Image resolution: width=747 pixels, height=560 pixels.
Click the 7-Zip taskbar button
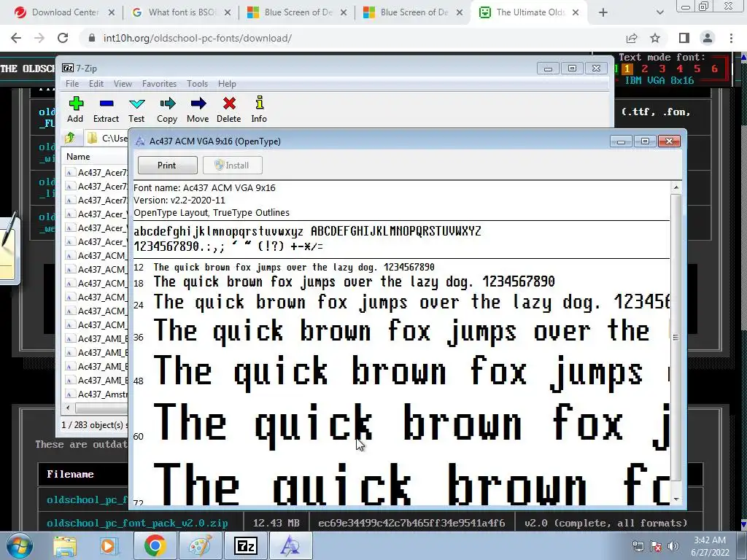tap(246, 546)
